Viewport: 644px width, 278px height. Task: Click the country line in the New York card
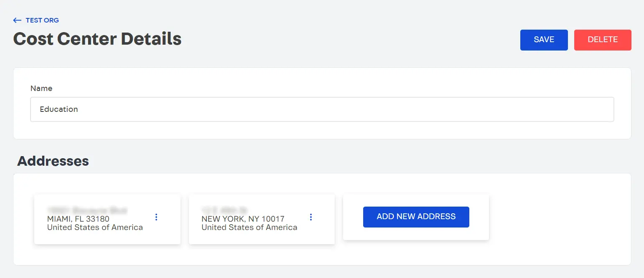pos(249,227)
